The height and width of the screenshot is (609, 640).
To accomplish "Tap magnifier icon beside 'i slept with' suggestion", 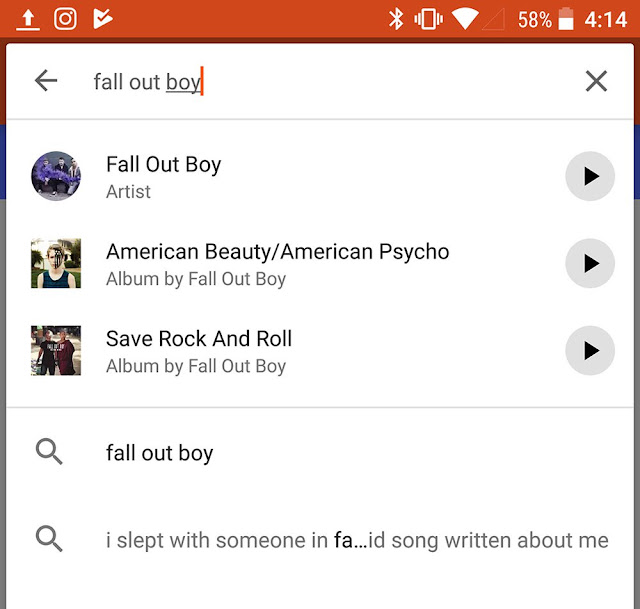I will coord(49,540).
